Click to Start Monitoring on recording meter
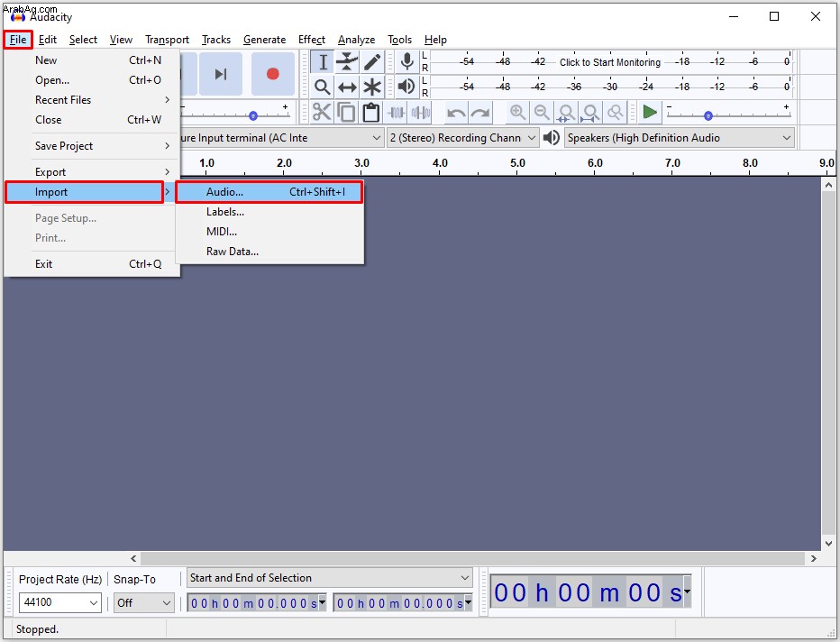Screen dimensions: 840x642 (610, 62)
